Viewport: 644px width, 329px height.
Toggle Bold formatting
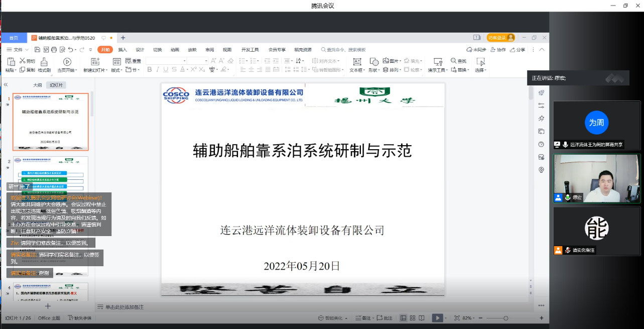coord(150,70)
